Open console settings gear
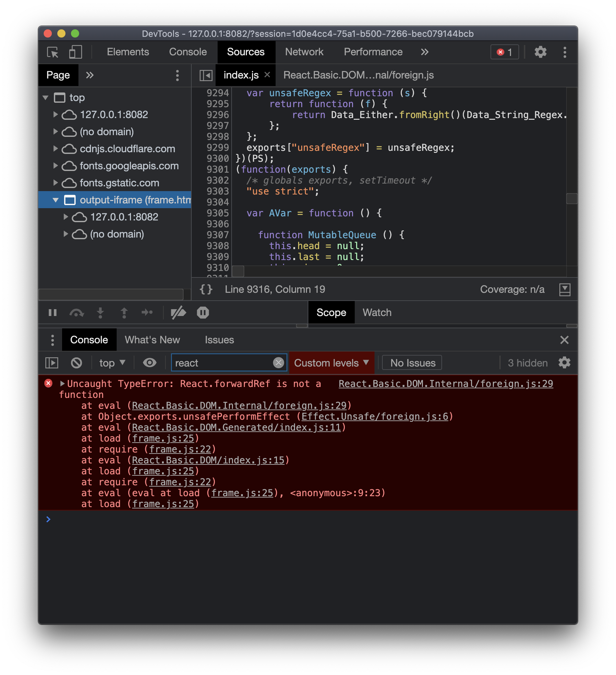 (x=564, y=363)
